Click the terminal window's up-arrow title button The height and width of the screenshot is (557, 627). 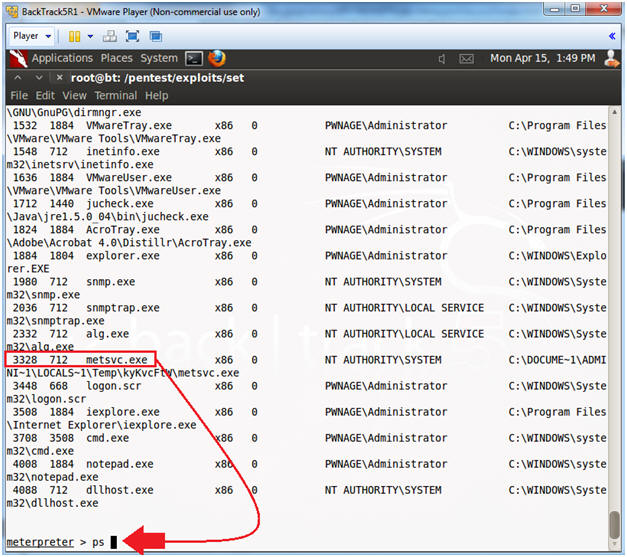[18, 77]
